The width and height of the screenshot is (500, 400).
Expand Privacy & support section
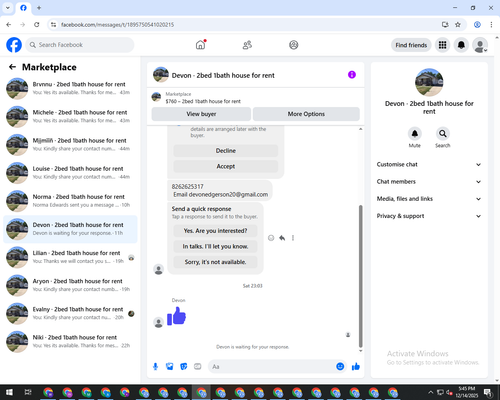[429, 216]
